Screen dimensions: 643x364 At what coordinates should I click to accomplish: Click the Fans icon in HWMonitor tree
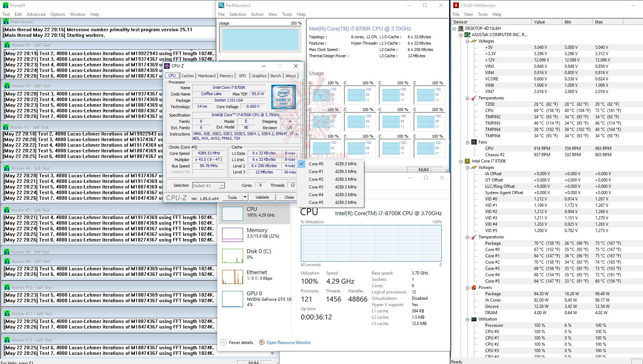(474, 142)
